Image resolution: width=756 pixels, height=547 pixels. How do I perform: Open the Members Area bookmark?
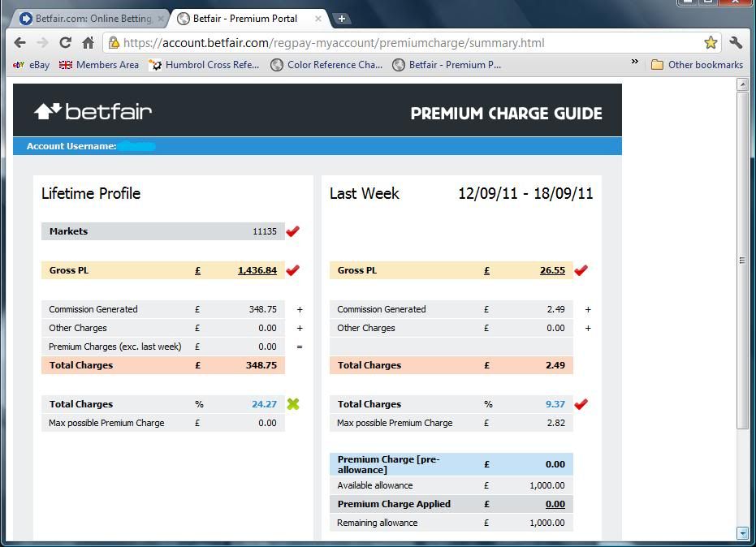pos(99,65)
